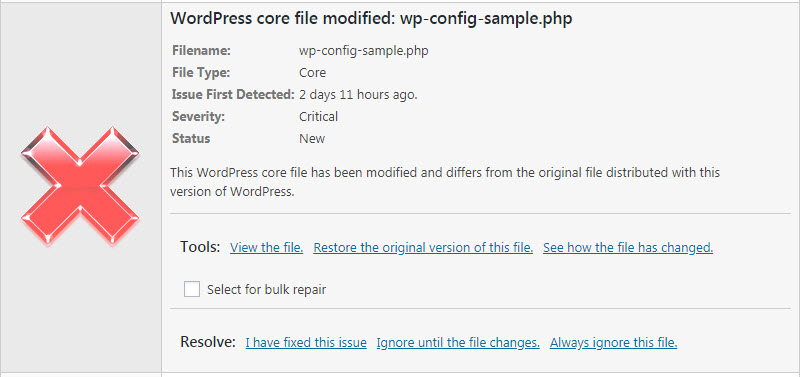Open the View the file link
803x377 pixels.
(266, 248)
